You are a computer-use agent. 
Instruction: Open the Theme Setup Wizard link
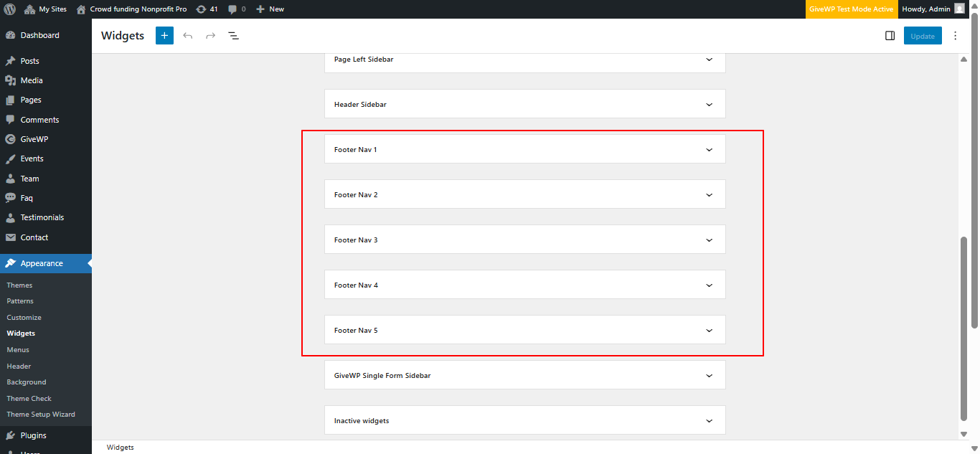pyautogui.click(x=40, y=414)
